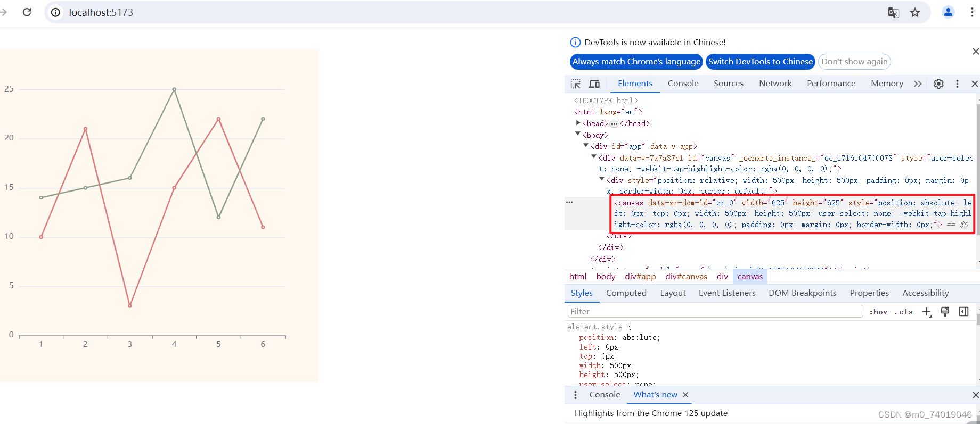Open DevTools customize three-dot menu

click(957, 84)
